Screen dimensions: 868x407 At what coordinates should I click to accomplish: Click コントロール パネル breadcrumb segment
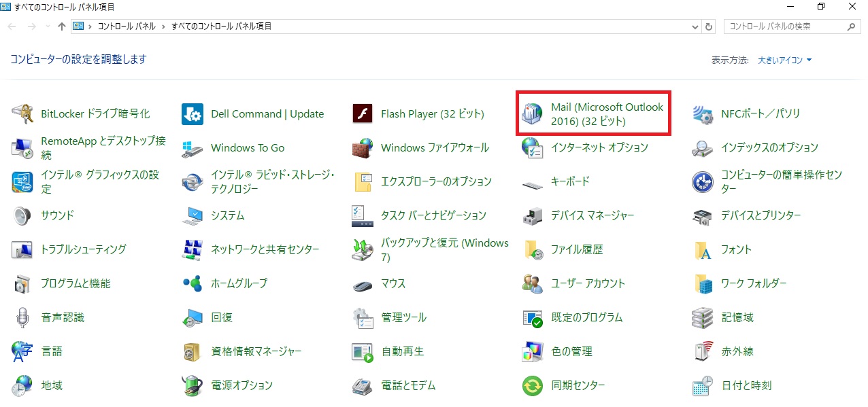127,26
